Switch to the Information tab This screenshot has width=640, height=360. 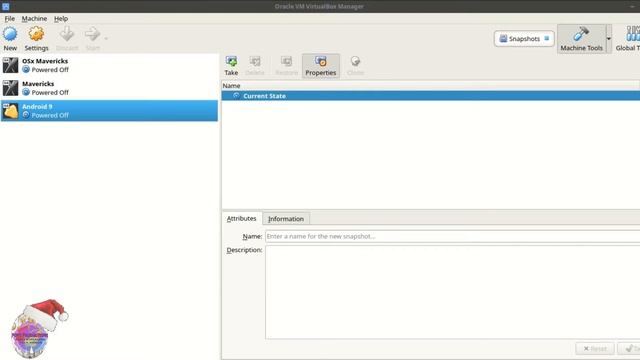coord(286,219)
